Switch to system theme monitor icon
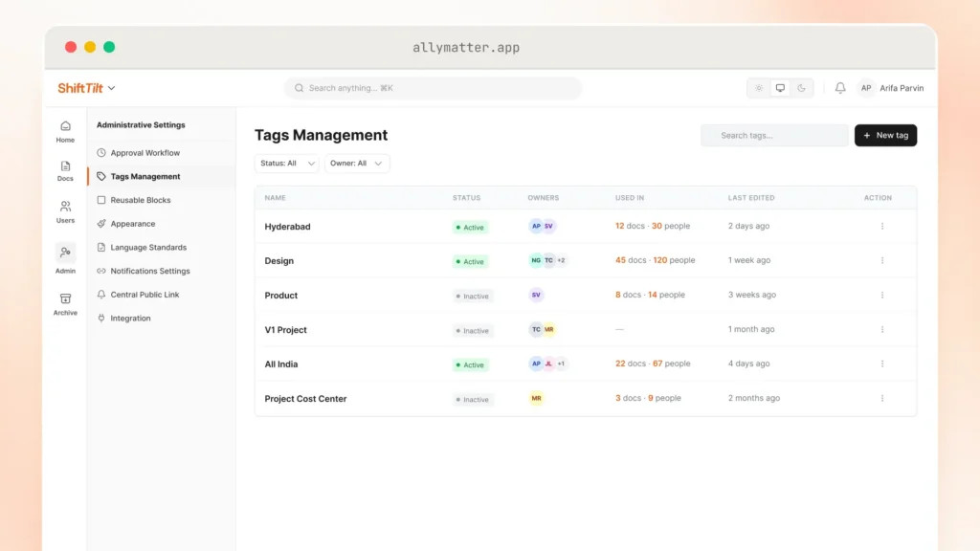980x551 pixels. click(x=780, y=88)
